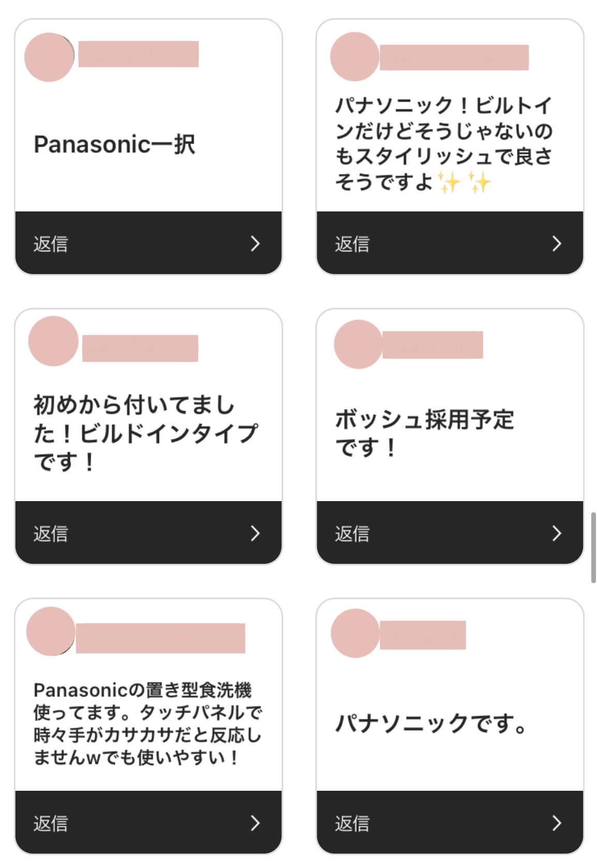Click chevron on 'パナソニックです。' reply bar
Image resolution: width=597 pixels, height=868 pixels.
point(556,822)
